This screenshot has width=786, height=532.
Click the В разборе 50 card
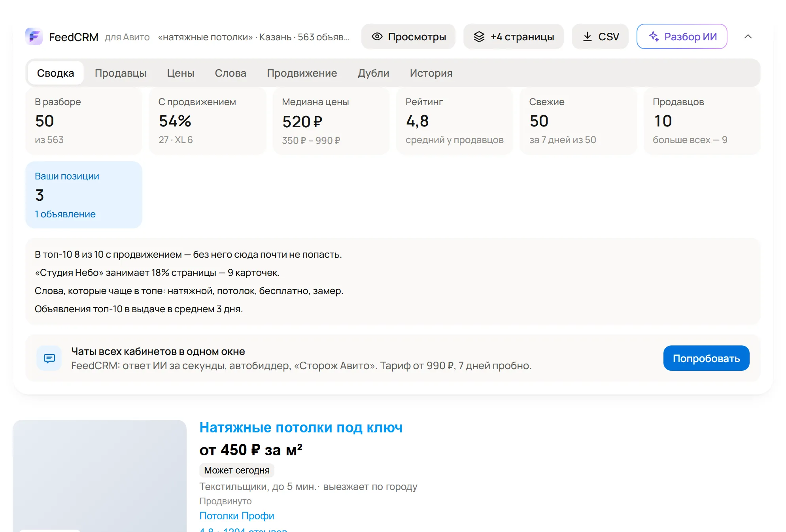point(84,121)
